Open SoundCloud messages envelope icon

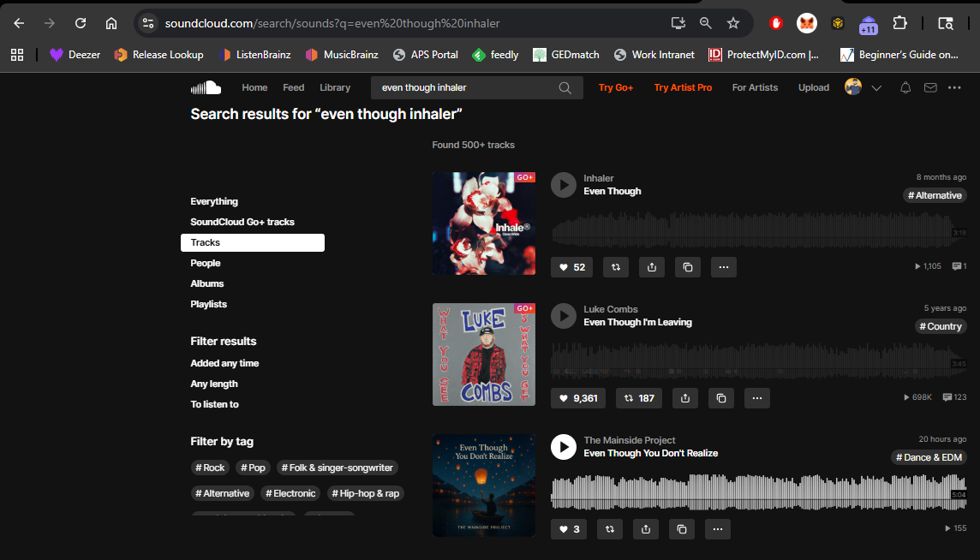930,87
